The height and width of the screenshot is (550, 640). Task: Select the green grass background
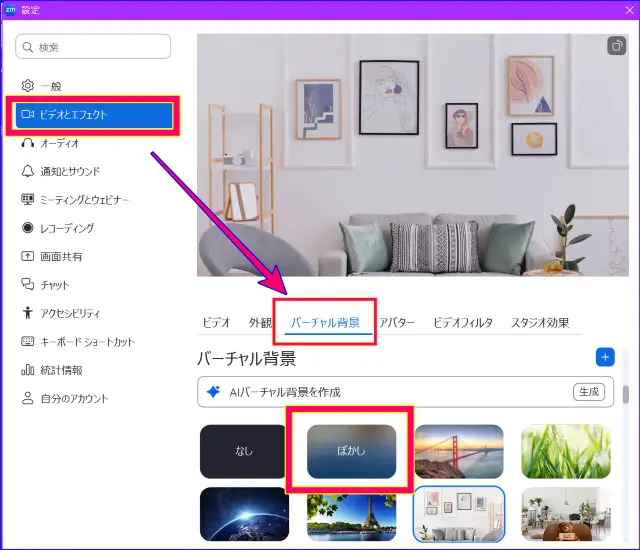point(566,451)
